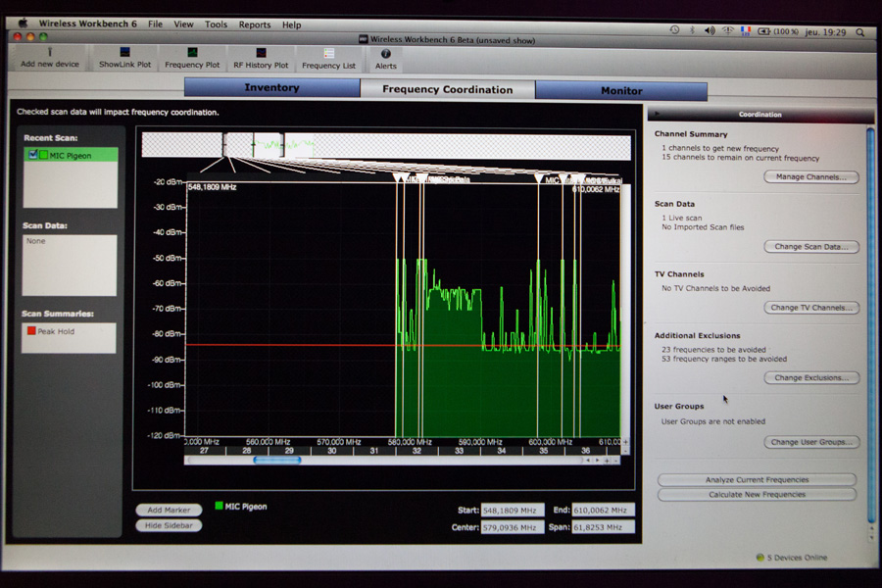Click the French flag input source icon

[746, 31]
